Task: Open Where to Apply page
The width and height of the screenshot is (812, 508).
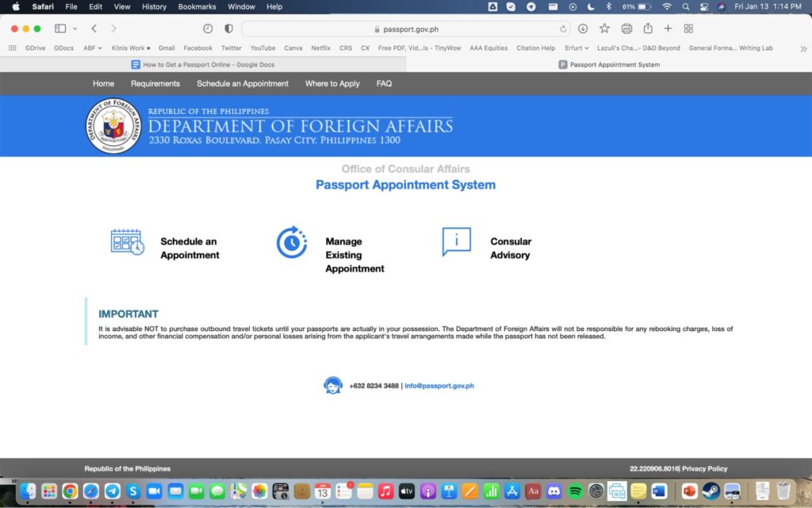Action: tap(332, 83)
